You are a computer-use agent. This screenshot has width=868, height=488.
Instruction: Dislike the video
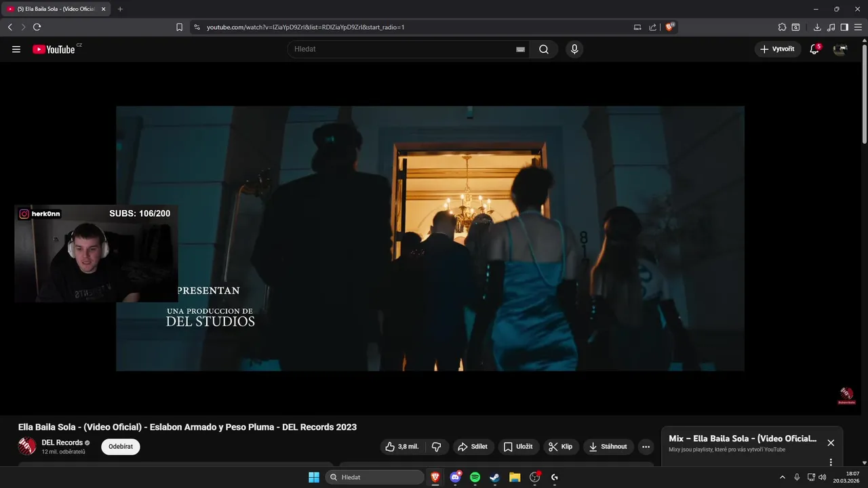[x=437, y=447]
